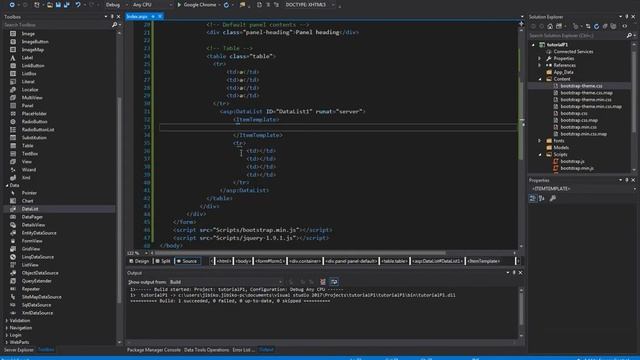Image resolution: width=640 pixels, height=360 pixels.
Task: Switch to Split view
Action: click(163, 261)
